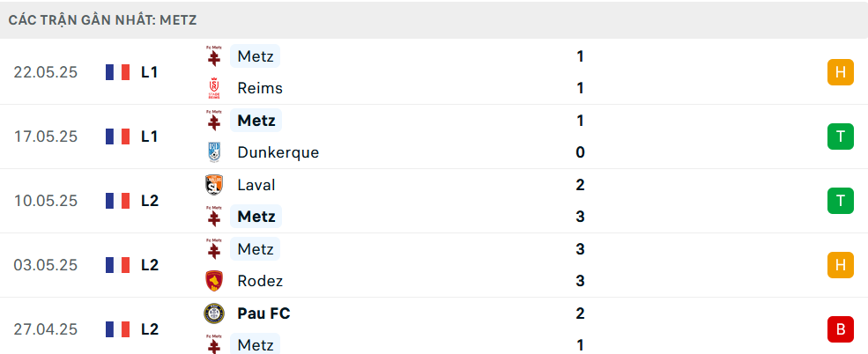This screenshot has height=354, width=868.
Task: Open the orange H badge for Metz–Reims
Action: click(841, 72)
